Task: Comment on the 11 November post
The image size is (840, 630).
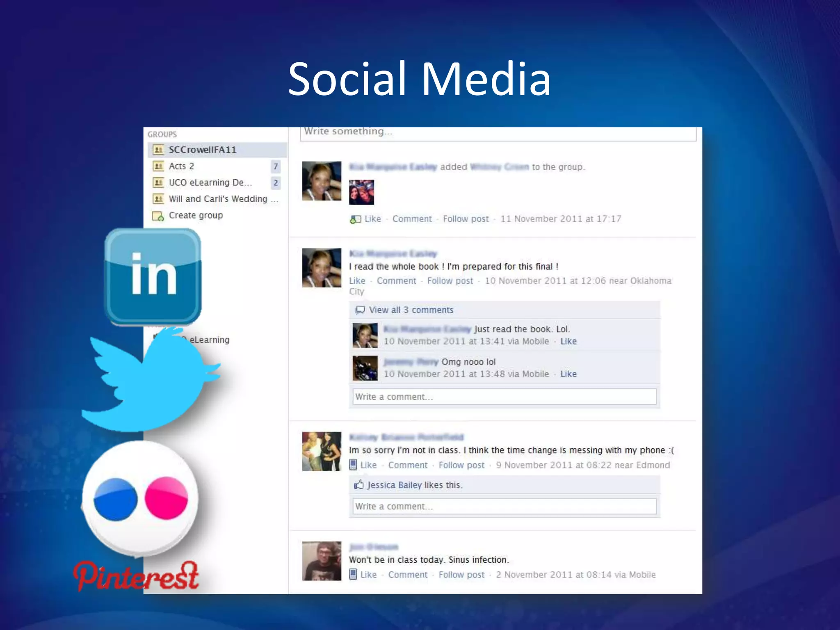Action: 412,219
